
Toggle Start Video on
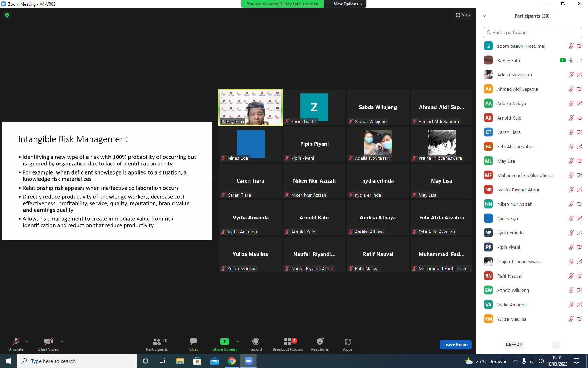click(x=48, y=344)
